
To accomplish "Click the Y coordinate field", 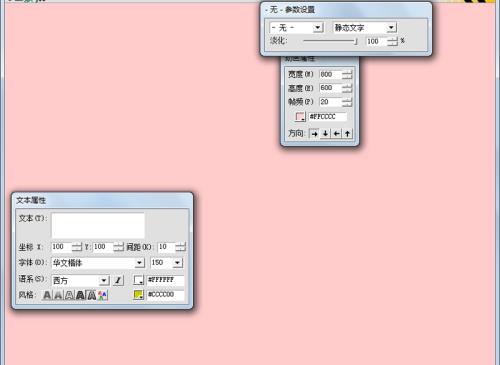I will (103, 247).
